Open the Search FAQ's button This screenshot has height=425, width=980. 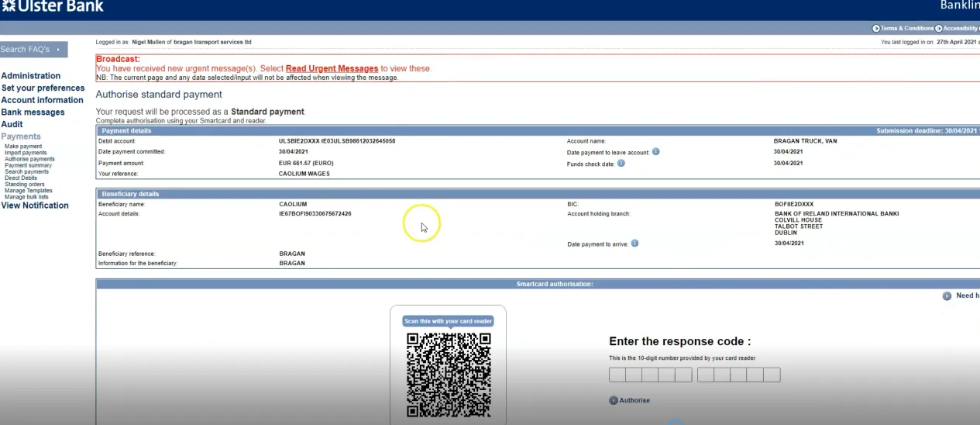point(33,50)
